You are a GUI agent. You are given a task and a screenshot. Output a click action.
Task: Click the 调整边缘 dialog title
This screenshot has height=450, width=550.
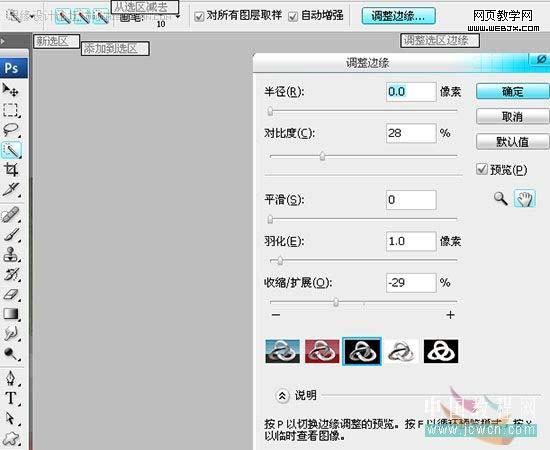click(x=367, y=63)
